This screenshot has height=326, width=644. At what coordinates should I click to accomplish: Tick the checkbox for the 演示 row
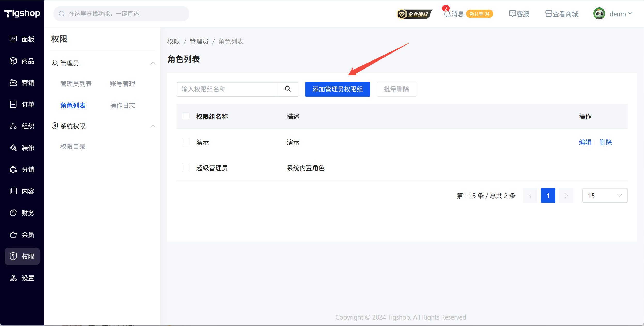[x=186, y=142]
